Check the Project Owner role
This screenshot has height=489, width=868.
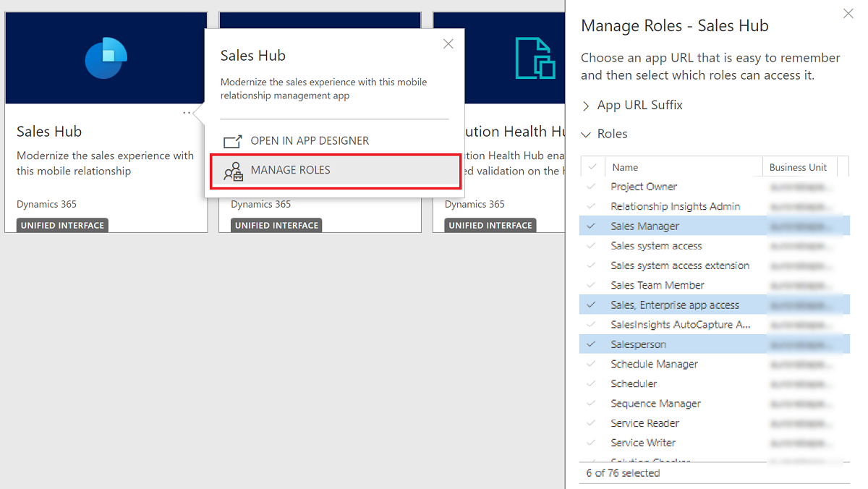(592, 187)
